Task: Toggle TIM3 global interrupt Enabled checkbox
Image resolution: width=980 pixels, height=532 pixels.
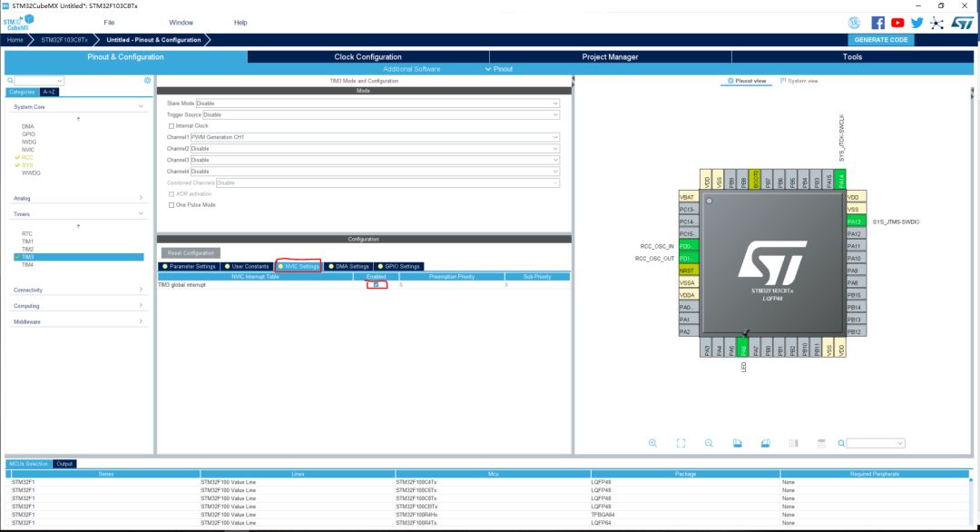Action: click(x=377, y=285)
